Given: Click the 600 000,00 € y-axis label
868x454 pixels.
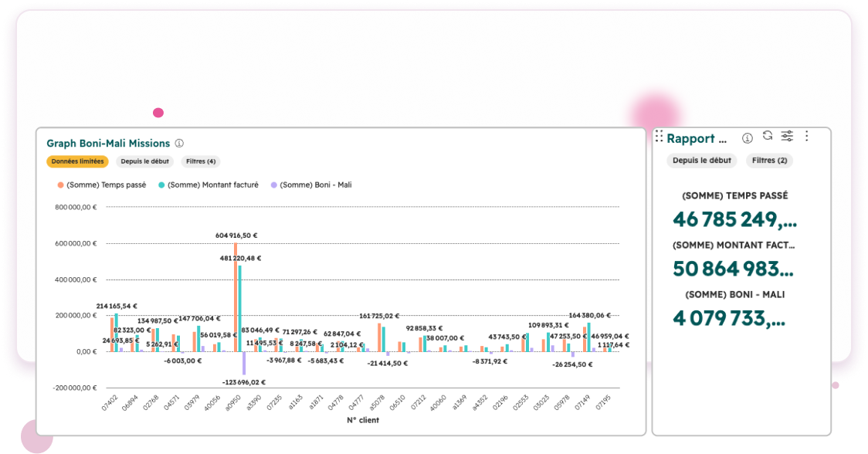Looking at the screenshot, I should (76, 244).
